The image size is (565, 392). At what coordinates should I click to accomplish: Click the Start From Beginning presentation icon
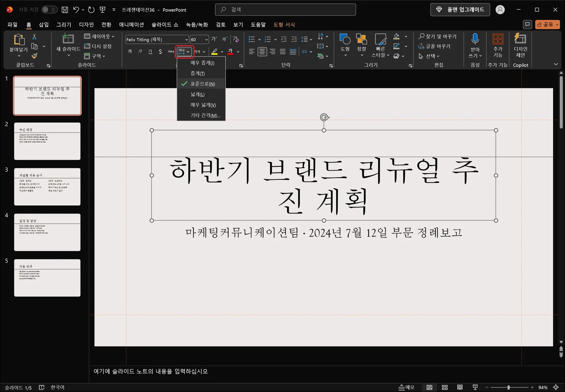pyautogui.click(x=102, y=10)
